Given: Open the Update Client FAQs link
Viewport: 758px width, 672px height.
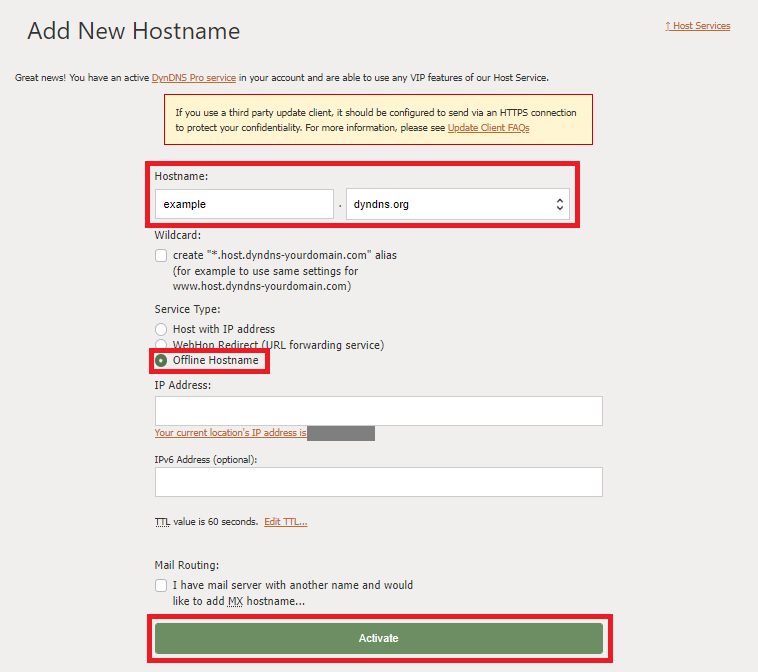Looking at the screenshot, I should pos(488,128).
